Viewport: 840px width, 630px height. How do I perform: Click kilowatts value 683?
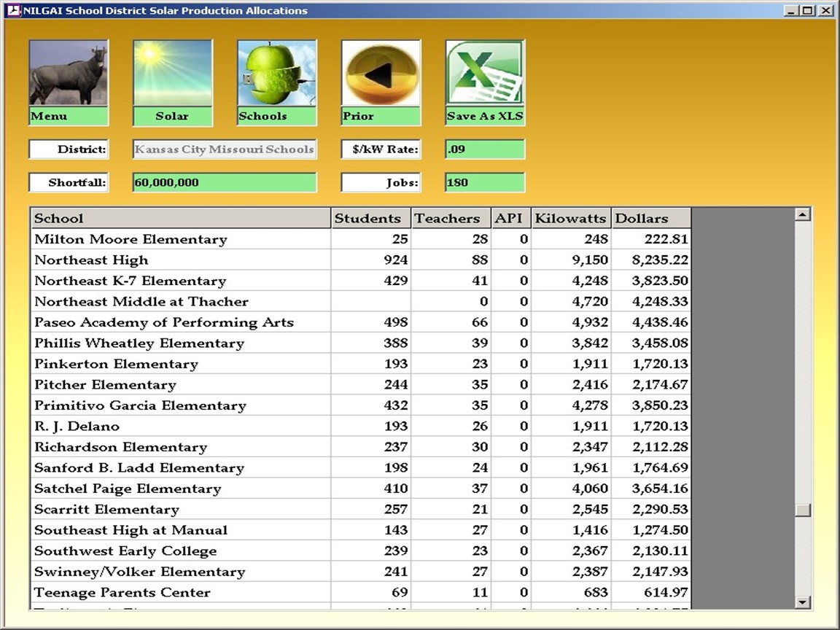click(571, 593)
